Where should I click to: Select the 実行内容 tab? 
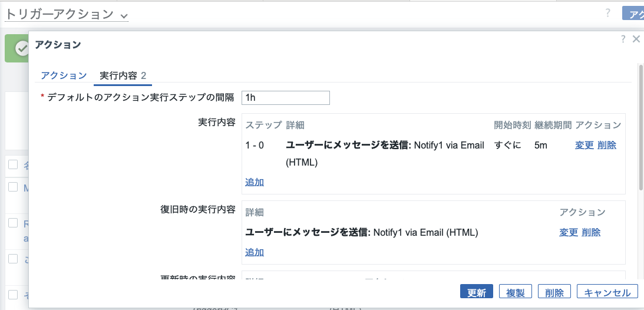[123, 75]
